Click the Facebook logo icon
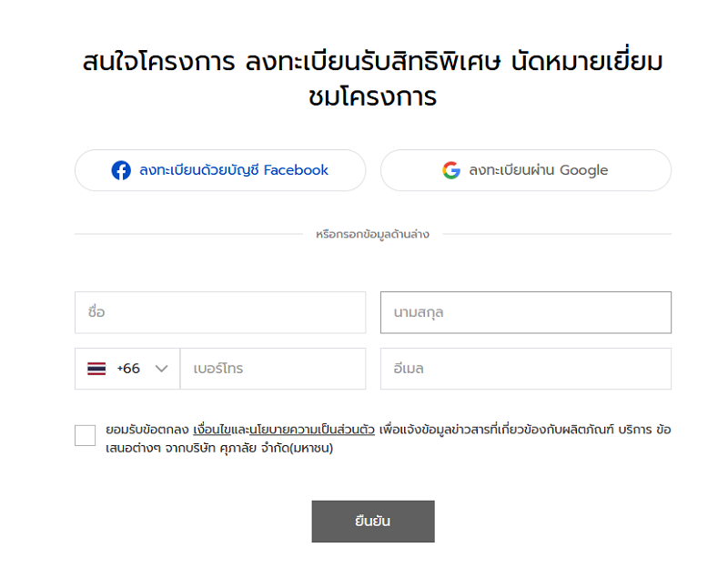This screenshot has height=568, width=728. point(121,170)
